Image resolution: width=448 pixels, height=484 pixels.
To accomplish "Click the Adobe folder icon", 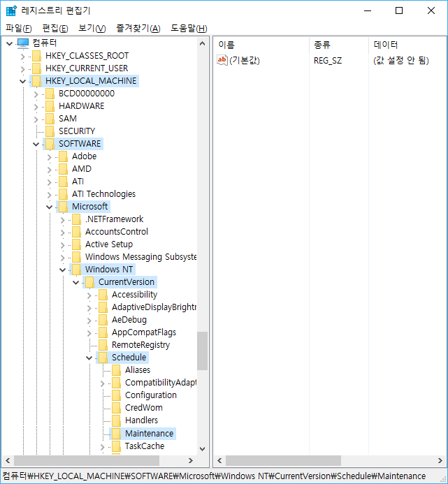I will coord(63,156).
